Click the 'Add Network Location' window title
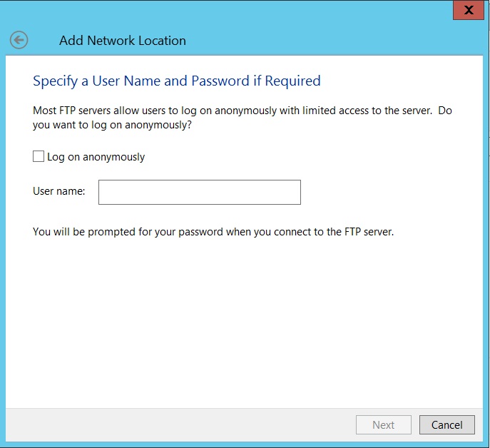Screen dimensions: 490x448 pos(123,41)
